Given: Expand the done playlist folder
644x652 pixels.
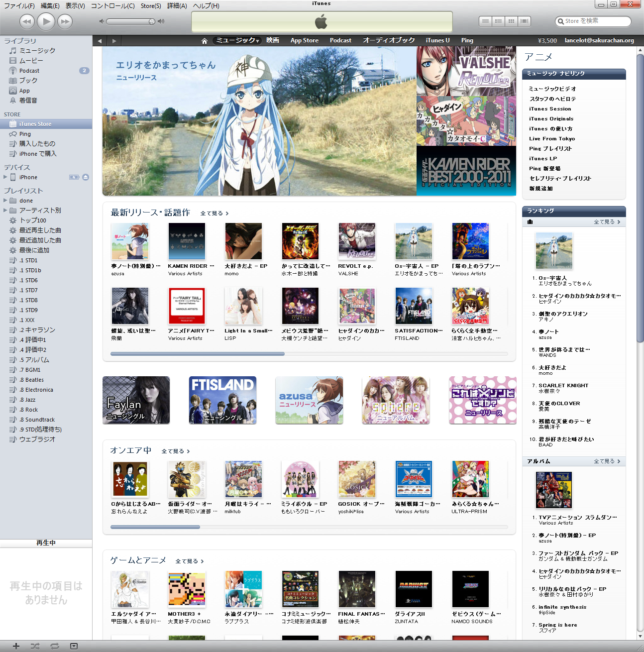Looking at the screenshot, I should [x=5, y=201].
